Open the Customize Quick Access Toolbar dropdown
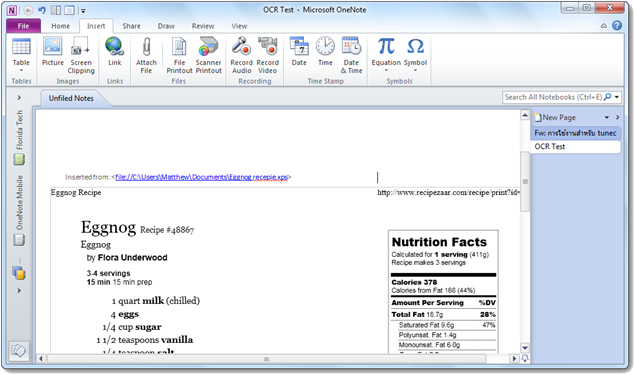Viewport: 634px width, 374px height. tap(83, 11)
